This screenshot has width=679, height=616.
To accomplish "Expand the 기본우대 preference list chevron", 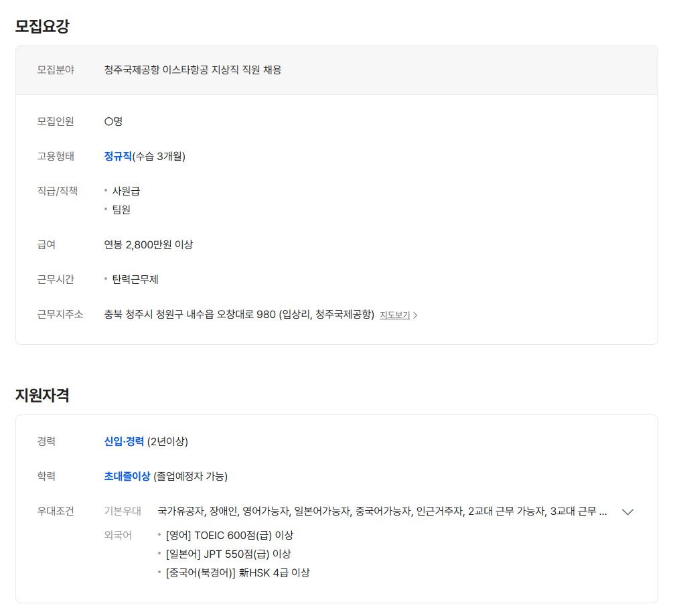I will [x=627, y=512].
